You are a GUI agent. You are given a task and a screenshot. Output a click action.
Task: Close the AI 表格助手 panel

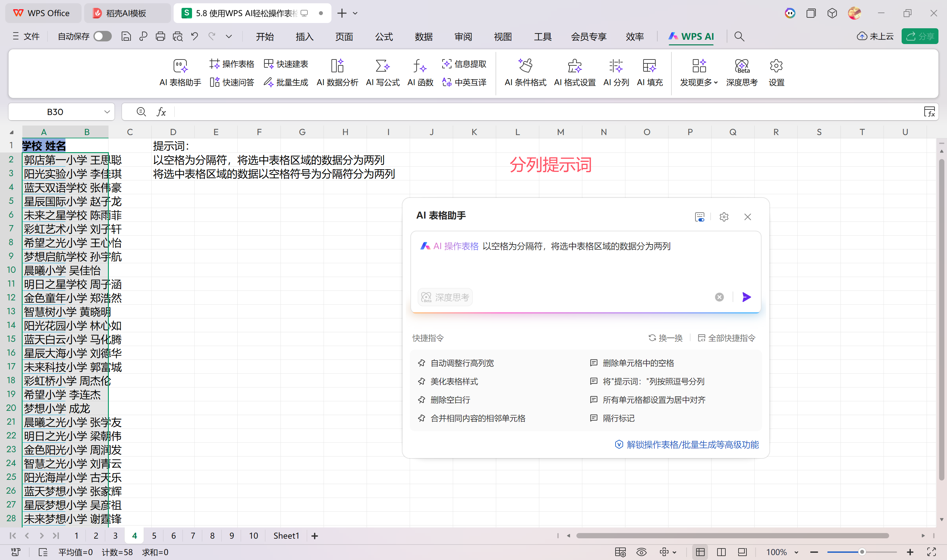pyautogui.click(x=747, y=217)
